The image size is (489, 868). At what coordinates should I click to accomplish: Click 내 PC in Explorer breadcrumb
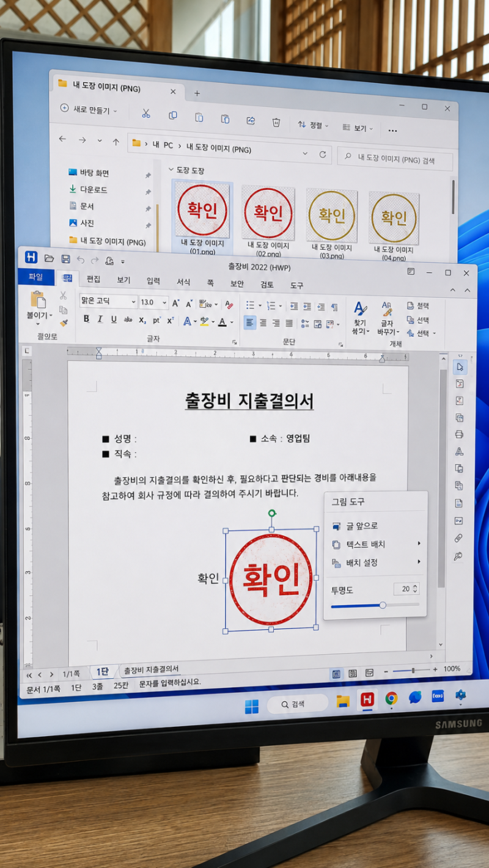click(x=163, y=145)
